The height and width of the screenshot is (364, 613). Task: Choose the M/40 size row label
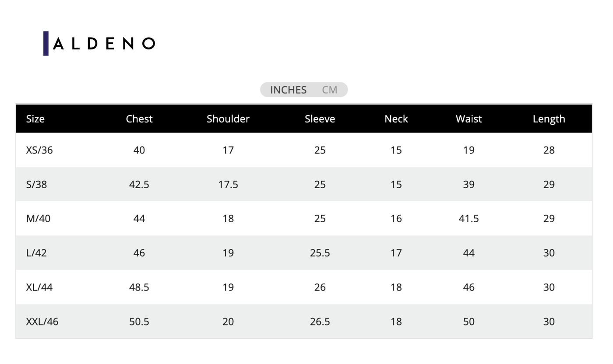pos(39,219)
